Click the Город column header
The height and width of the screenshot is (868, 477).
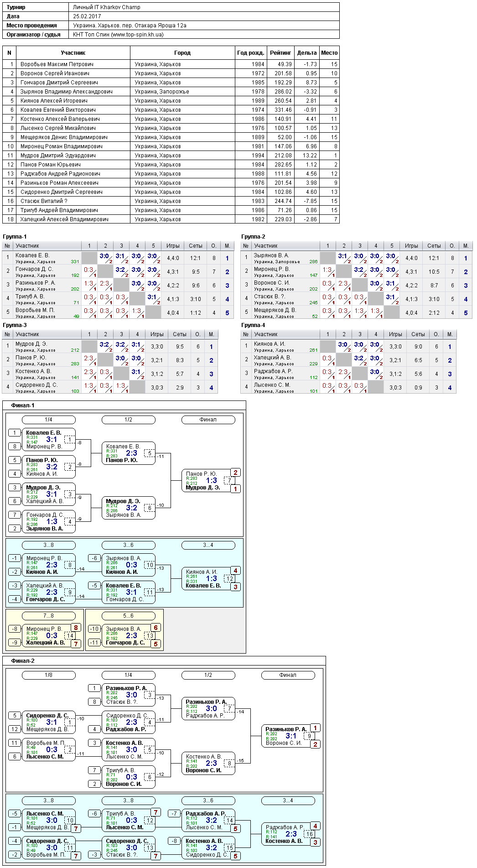182,53
